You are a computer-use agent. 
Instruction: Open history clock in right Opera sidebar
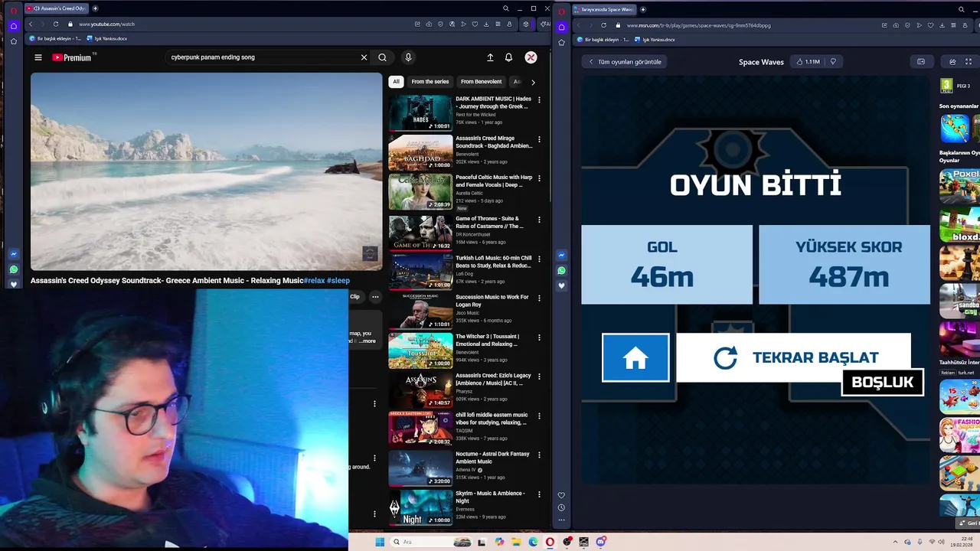point(561,507)
